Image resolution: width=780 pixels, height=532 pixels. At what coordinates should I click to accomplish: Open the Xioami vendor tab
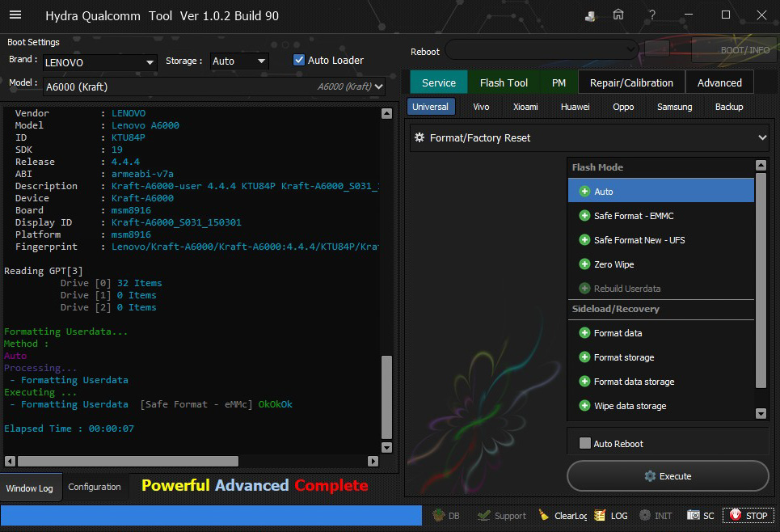[525, 107]
